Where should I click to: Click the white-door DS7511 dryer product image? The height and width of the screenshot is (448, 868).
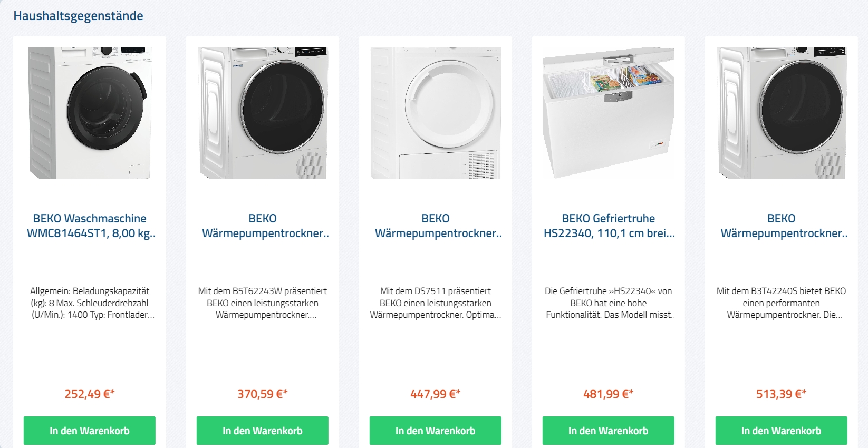[x=436, y=113]
